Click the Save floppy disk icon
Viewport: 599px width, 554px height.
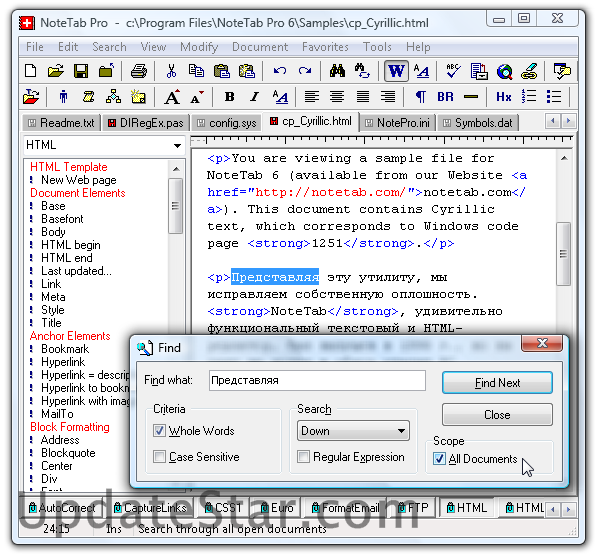click(81, 71)
